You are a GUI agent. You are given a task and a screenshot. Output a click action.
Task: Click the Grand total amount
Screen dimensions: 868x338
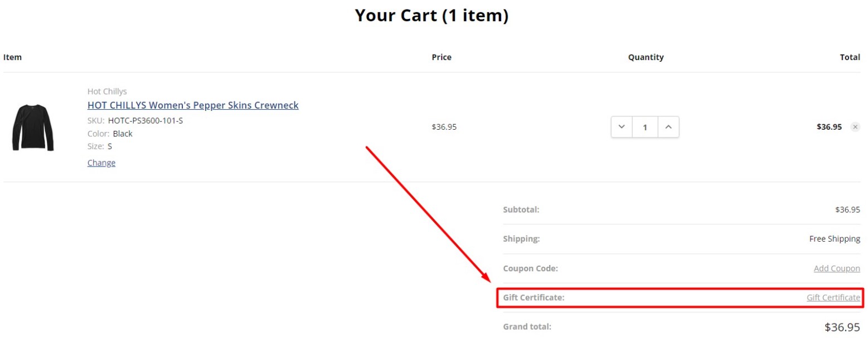point(842,327)
